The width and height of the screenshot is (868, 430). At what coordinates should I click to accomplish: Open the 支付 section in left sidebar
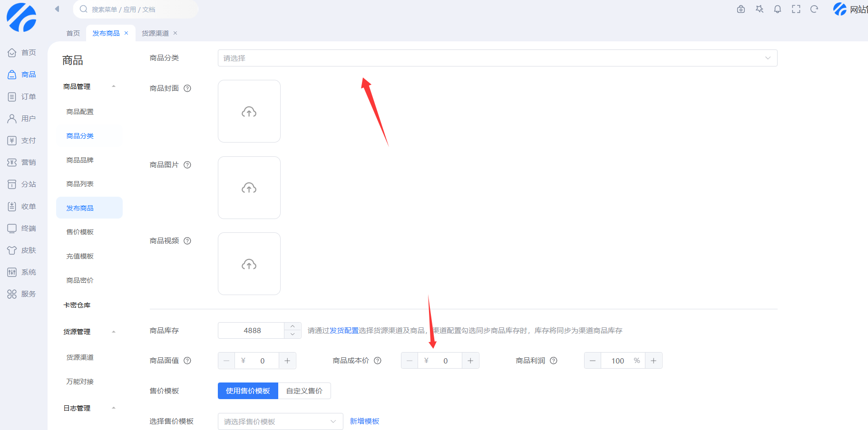(x=22, y=141)
